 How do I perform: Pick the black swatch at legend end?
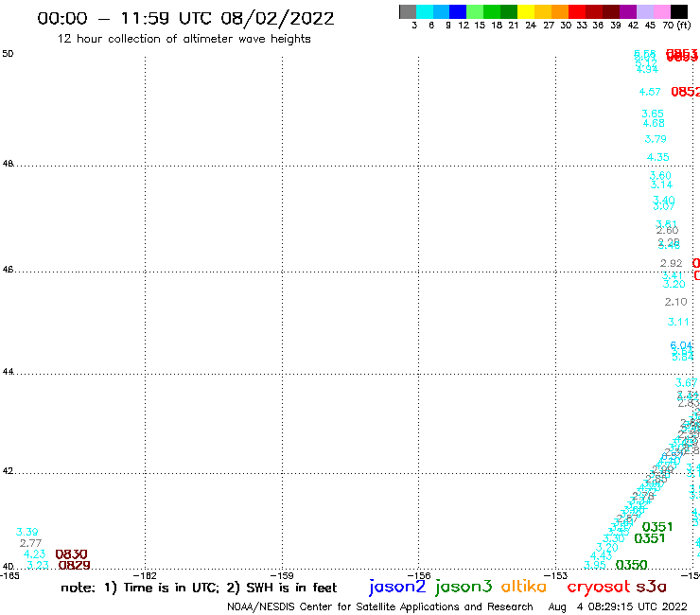pos(679,11)
